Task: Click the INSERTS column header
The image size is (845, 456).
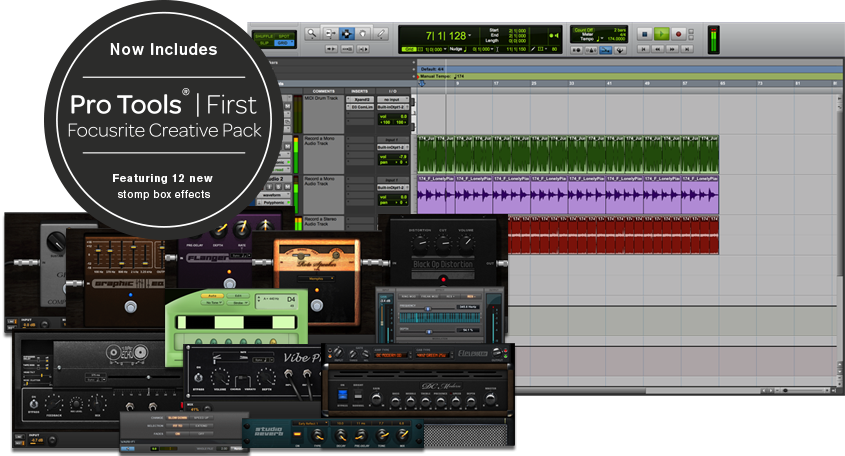Action: click(359, 91)
